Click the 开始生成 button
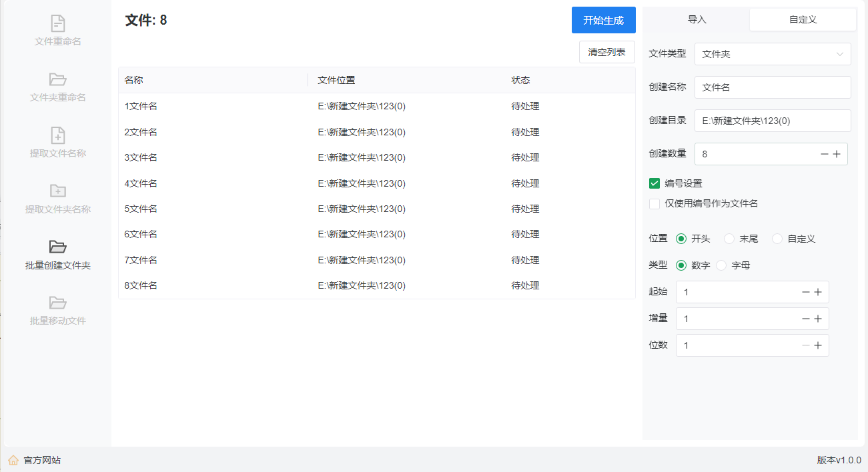The height and width of the screenshot is (472, 868). pos(603,20)
